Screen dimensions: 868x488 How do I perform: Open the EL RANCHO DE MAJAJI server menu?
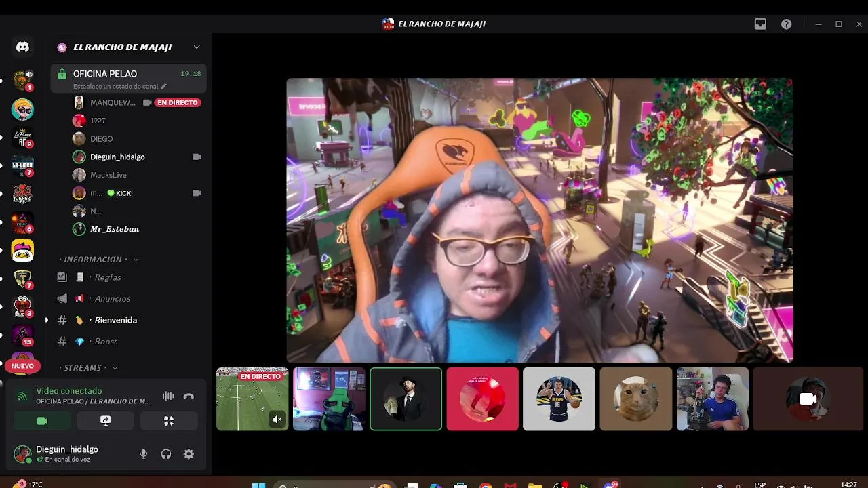128,47
